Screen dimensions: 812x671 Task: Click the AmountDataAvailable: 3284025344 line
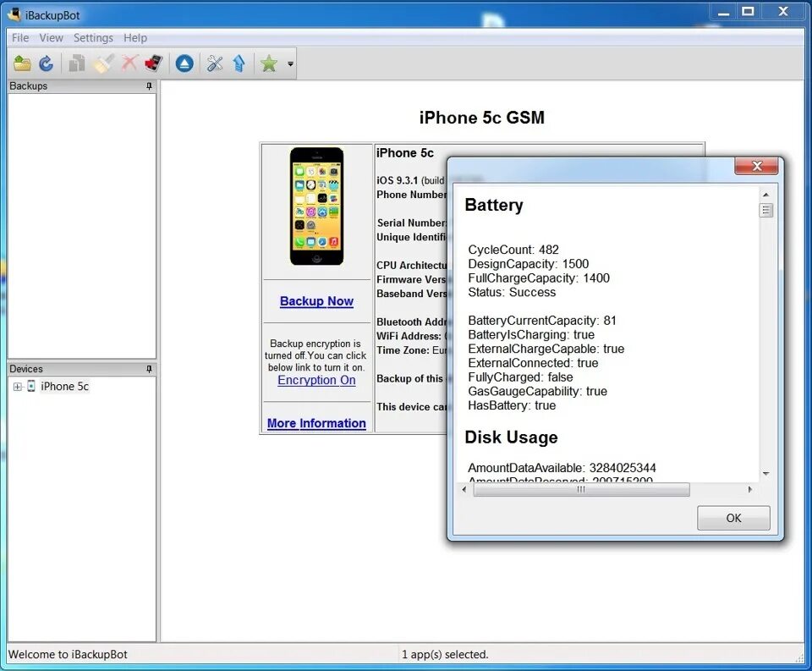[x=562, y=468]
